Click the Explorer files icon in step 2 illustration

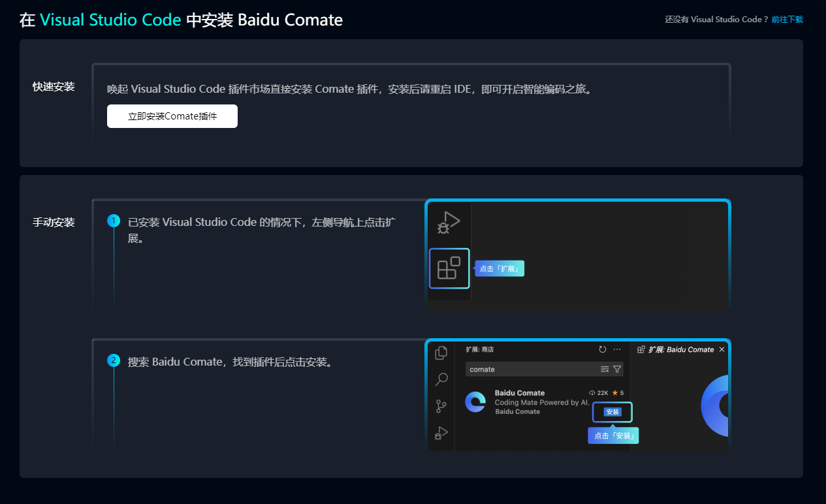tap(441, 353)
